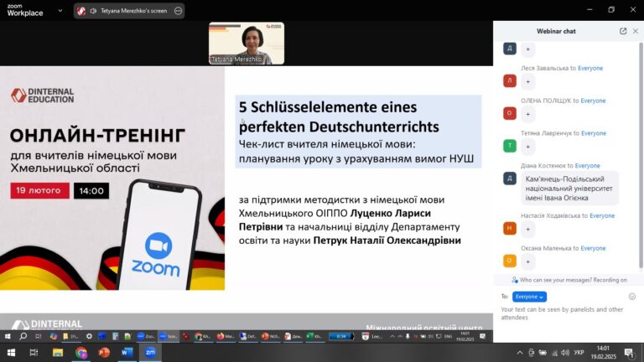This screenshot has height=362, width=644.
Task: Launch PowerPoint from the taskbar
Action: [x=104, y=352]
